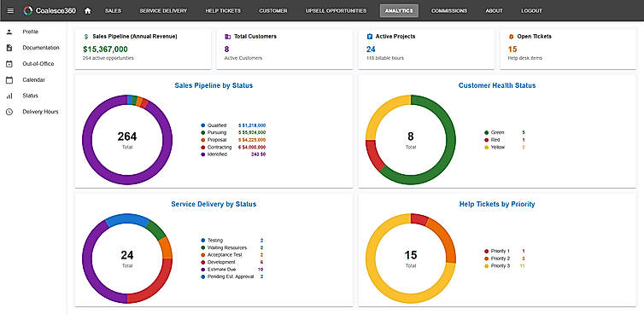Click the Delivery Hours clock icon
Image resolution: width=644 pixels, height=314 pixels.
[x=9, y=112]
